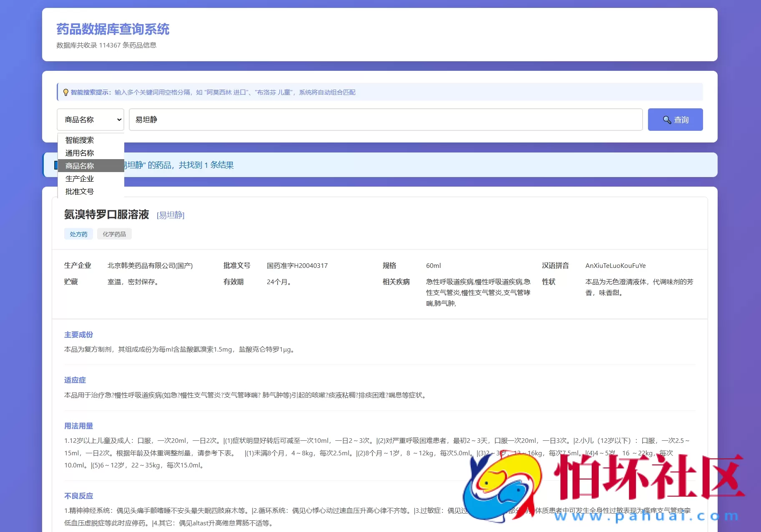Viewport: 761px width, 532px height.
Task: Click the 主要成份 section heading
Action: [78, 335]
